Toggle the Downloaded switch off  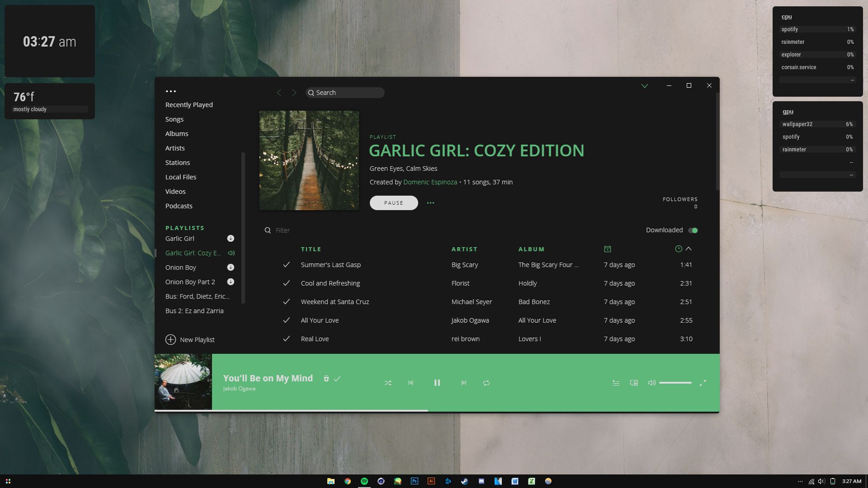pos(693,230)
